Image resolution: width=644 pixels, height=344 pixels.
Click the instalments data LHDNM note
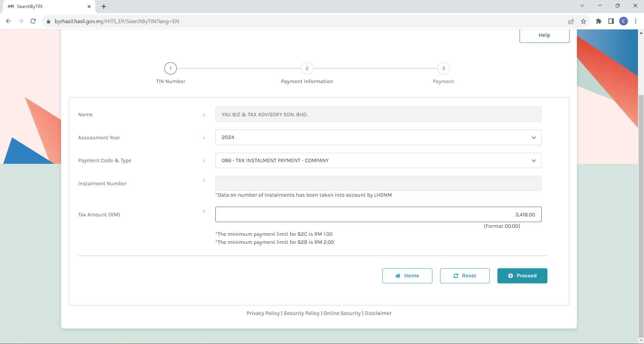304,195
